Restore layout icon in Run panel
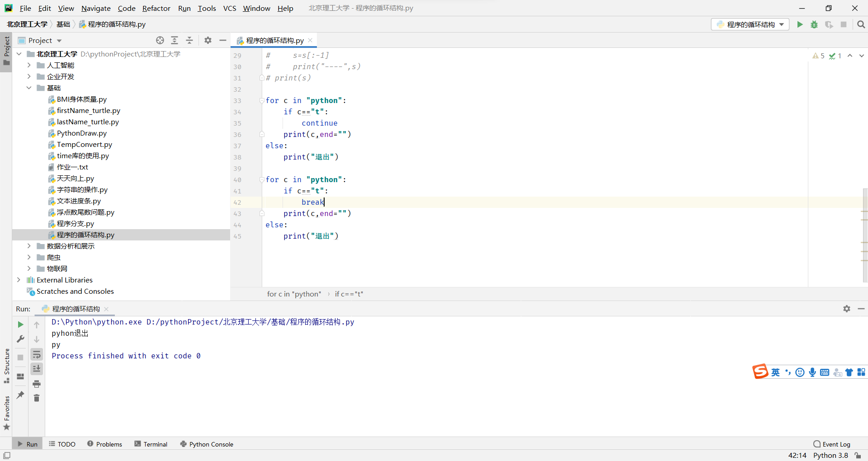Image resolution: width=868 pixels, height=461 pixels. pyautogui.click(x=20, y=376)
